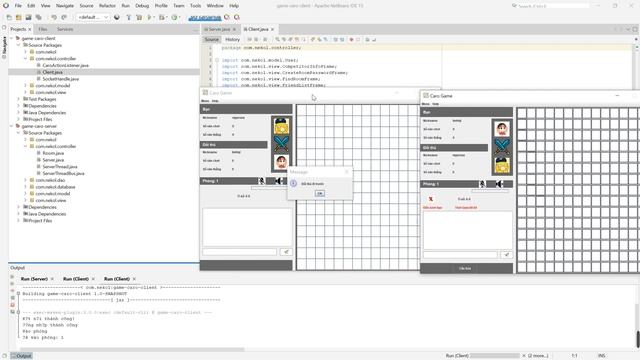Screen dimensions: 640x360
Task: Click the red X mark in right game
Action: [x=431, y=199]
